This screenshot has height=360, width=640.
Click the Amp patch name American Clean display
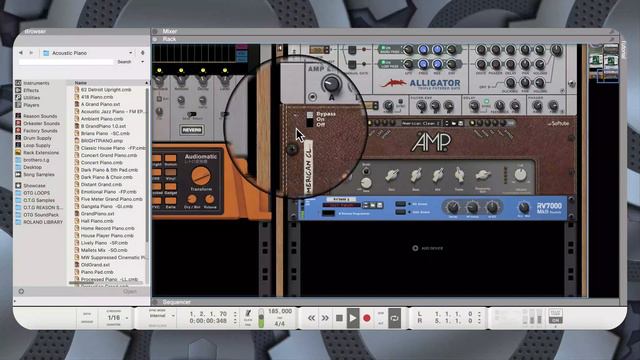[x=421, y=123]
